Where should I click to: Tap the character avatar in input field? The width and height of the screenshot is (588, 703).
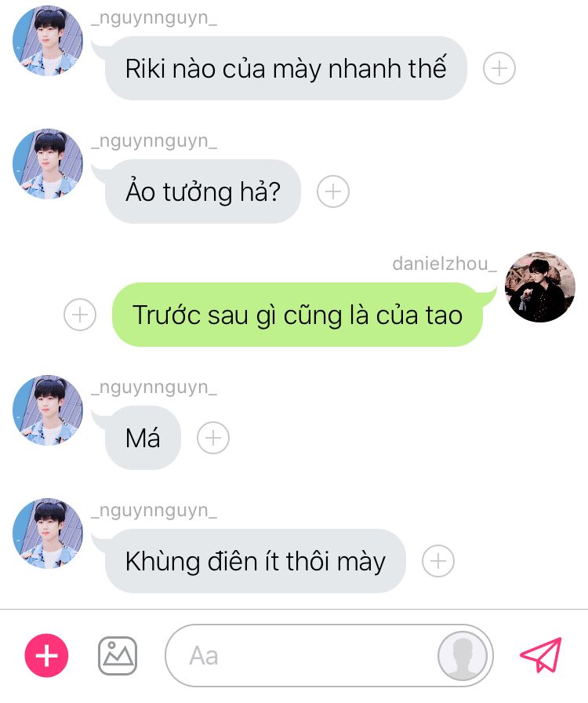pos(463,655)
